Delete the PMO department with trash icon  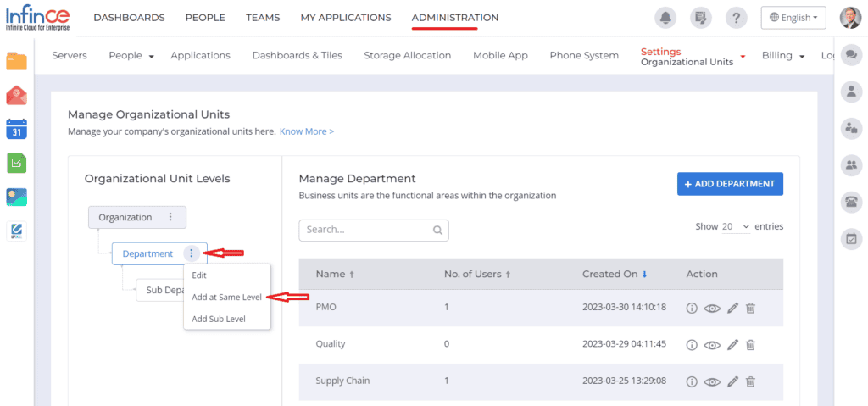tap(751, 308)
